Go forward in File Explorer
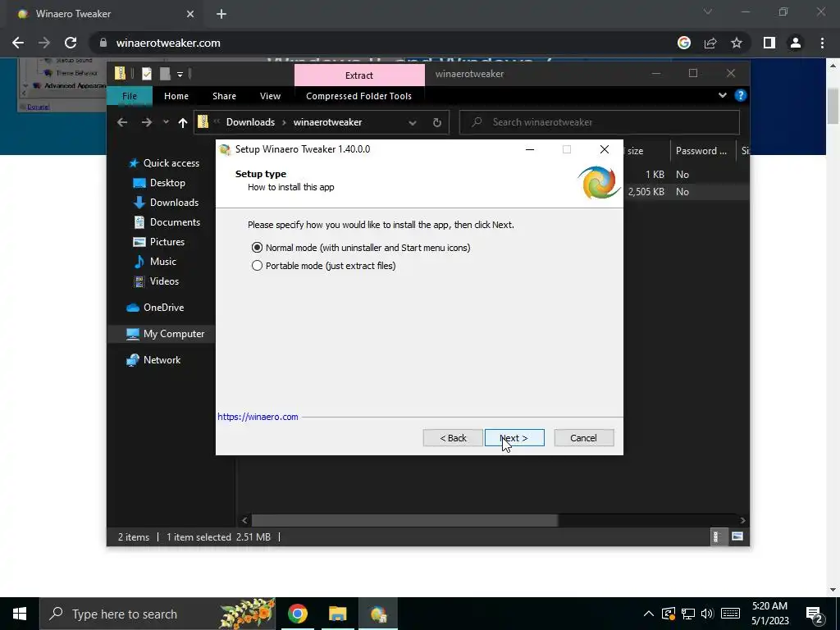 (x=146, y=122)
